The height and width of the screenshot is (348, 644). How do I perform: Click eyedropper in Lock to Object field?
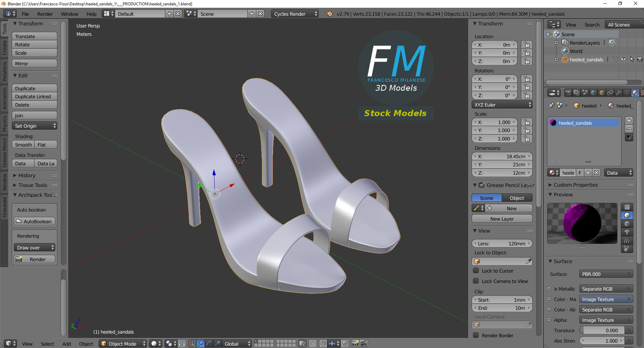[x=529, y=261]
